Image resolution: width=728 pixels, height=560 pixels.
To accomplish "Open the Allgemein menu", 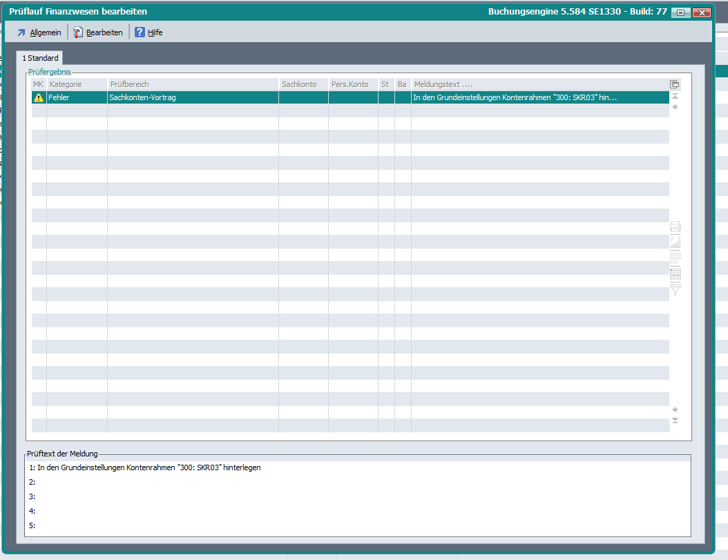I will click(39, 32).
